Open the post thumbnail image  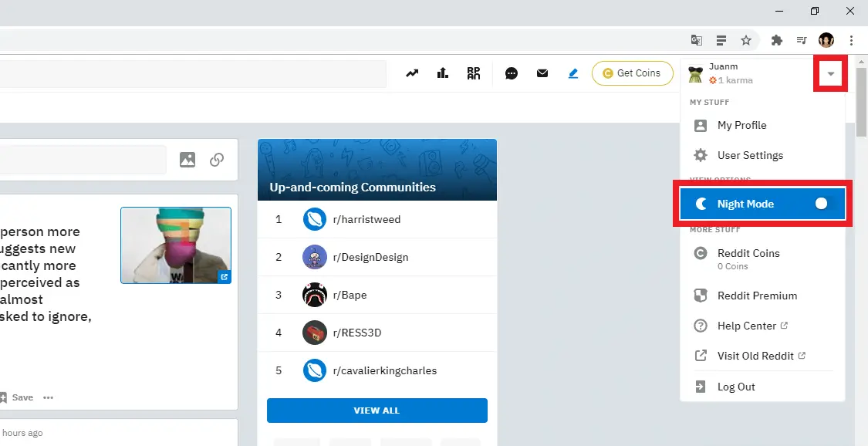pos(176,245)
